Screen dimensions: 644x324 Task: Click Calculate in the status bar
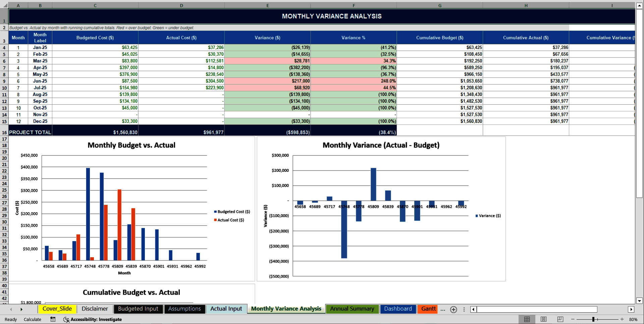click(33, 319)
